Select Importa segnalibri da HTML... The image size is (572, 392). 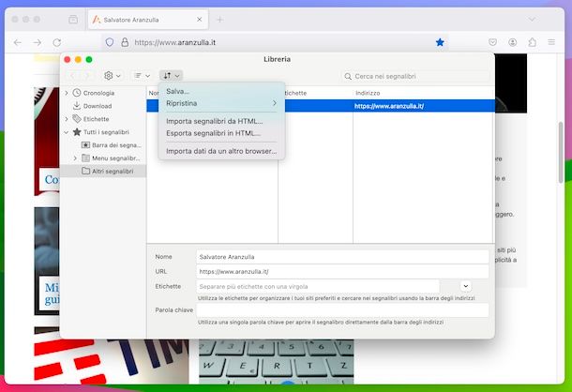pos(215,121)
